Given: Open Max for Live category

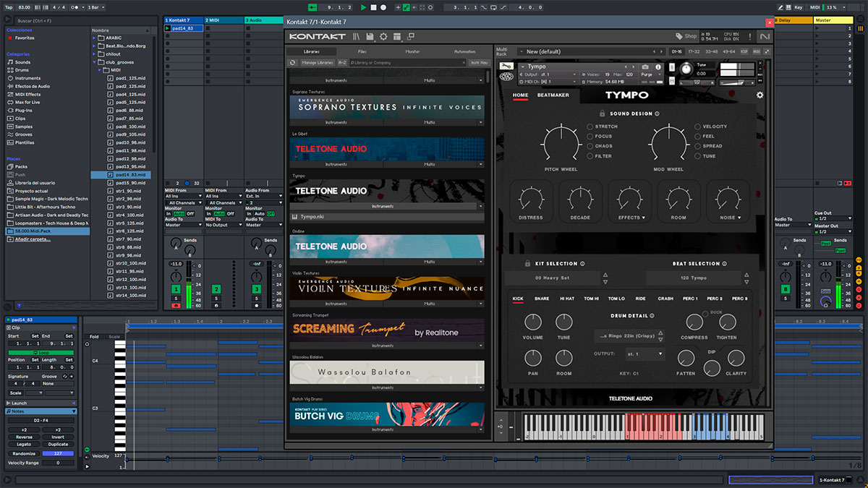Looking at the screenshot, I should coord(27,102).
